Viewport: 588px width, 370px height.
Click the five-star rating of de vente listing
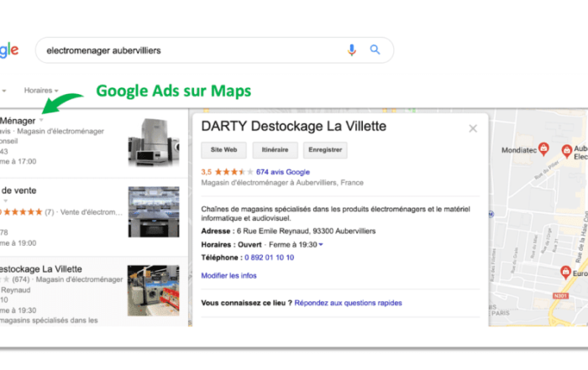point(22,212)
